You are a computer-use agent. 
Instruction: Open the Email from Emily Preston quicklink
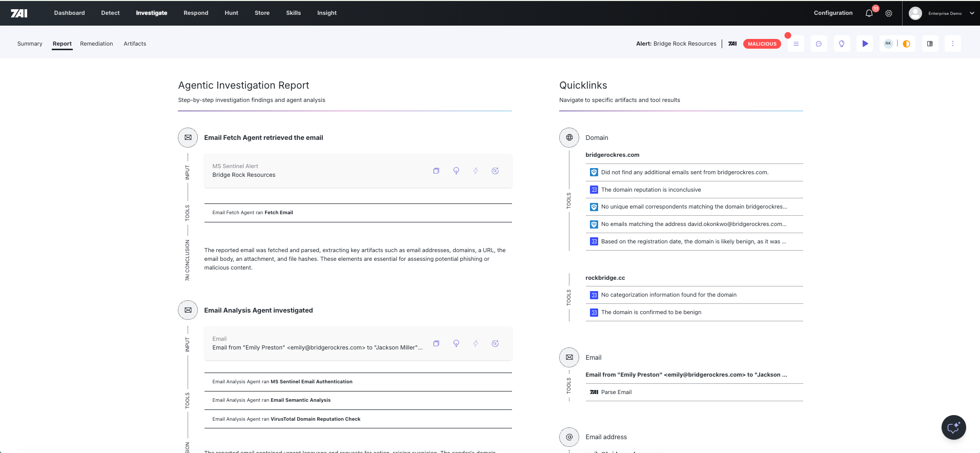pyautogui.click(x=686, y=375)
